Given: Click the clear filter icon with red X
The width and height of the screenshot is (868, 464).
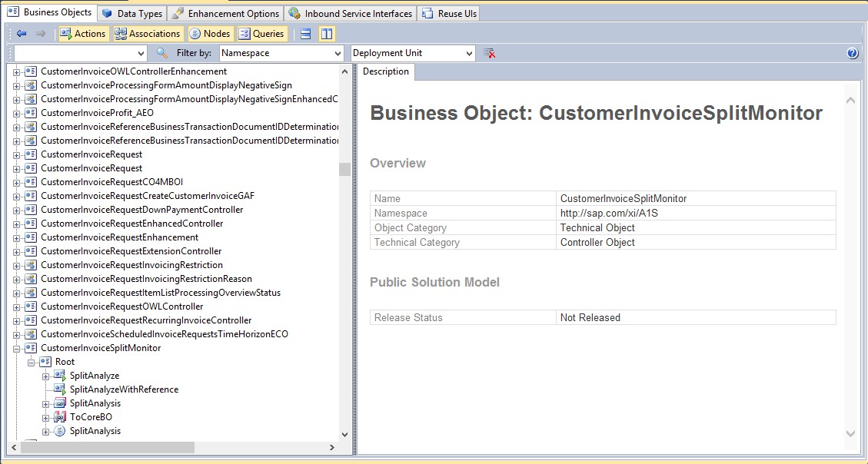Looking at the screenshot, I should point(489,53).
